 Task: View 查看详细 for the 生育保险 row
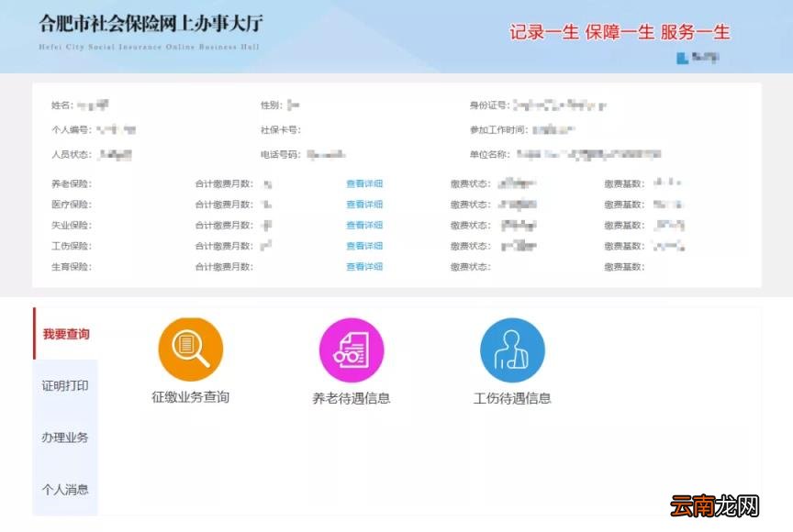click(x=364, y=266)
